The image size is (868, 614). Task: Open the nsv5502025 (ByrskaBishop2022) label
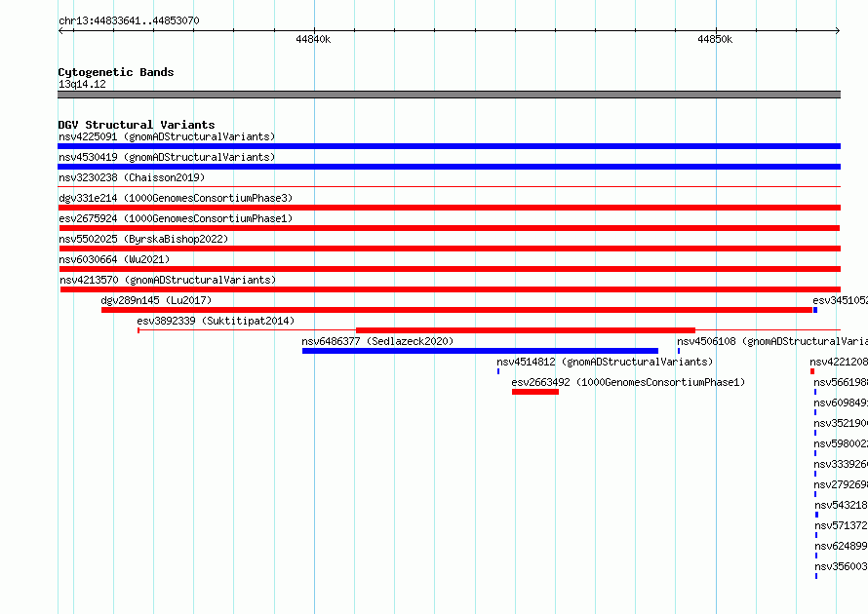pos(143,239)
